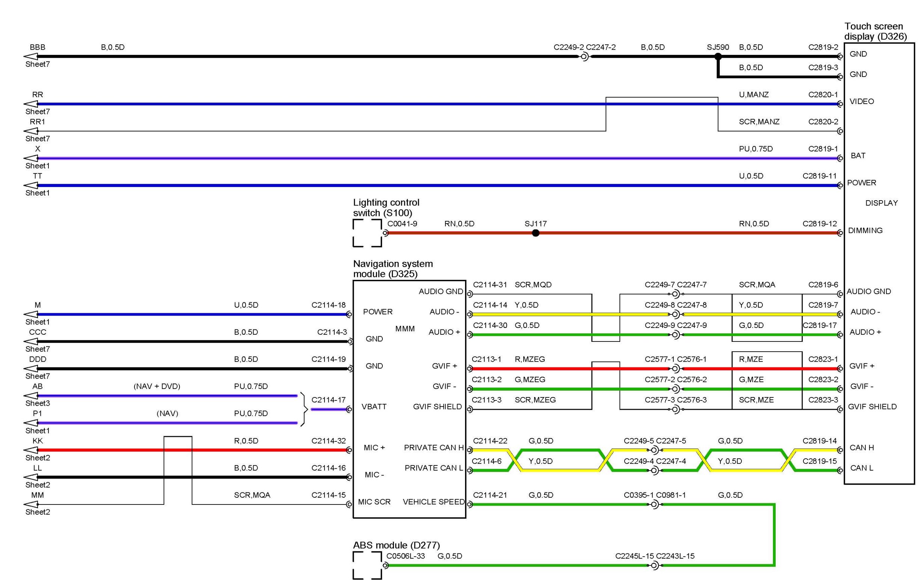
Task: Click the ABS module D277 dashed box
Action: (x=367, y=565)
